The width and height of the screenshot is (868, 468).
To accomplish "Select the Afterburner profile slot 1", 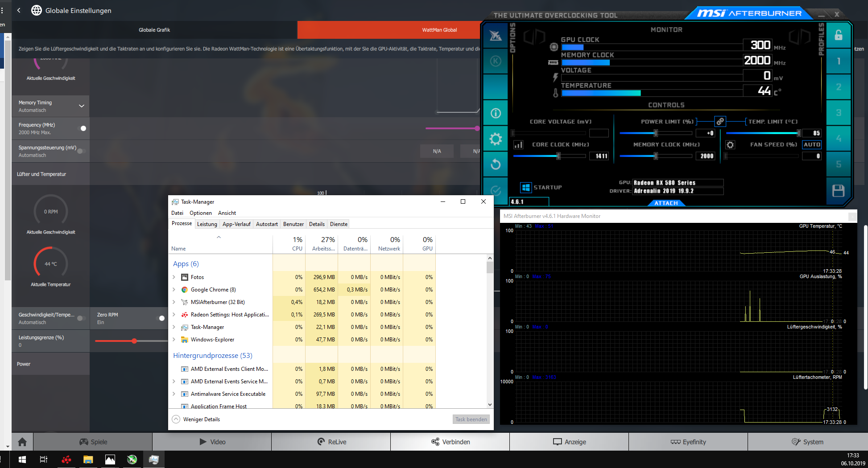I will coord(839,62).
